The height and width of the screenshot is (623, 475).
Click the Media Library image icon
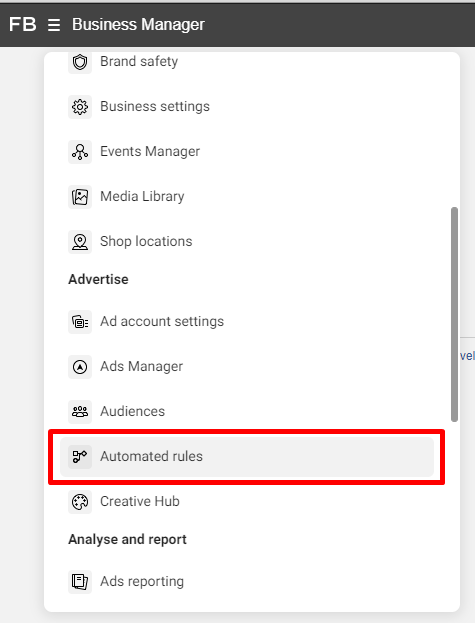click(80, 197)
